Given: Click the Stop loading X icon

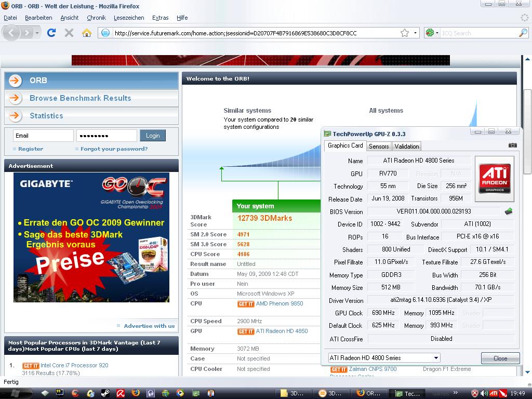Looking at the screenshot, I should (x=69, y=33).
